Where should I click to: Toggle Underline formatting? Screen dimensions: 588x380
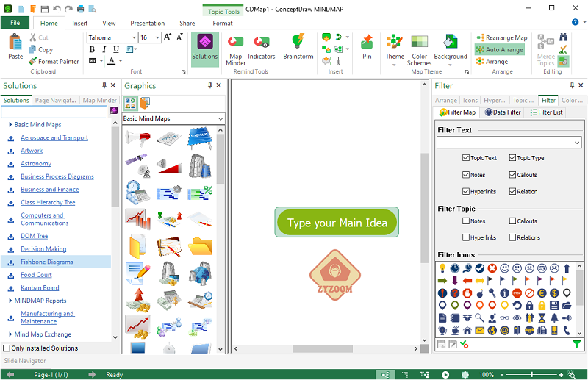tap(116, 49)
